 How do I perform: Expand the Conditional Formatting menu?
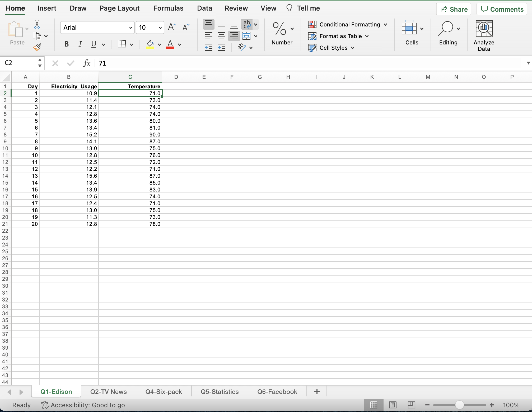point(348,25)
